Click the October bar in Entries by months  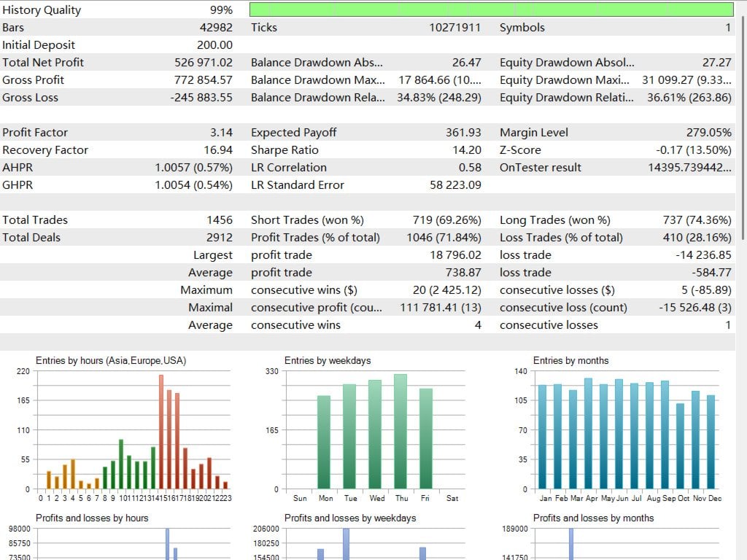click(680, 445)
